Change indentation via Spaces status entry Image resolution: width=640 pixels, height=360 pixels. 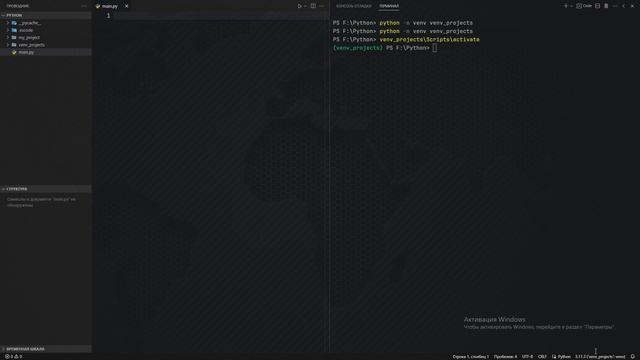click(505, 356)
